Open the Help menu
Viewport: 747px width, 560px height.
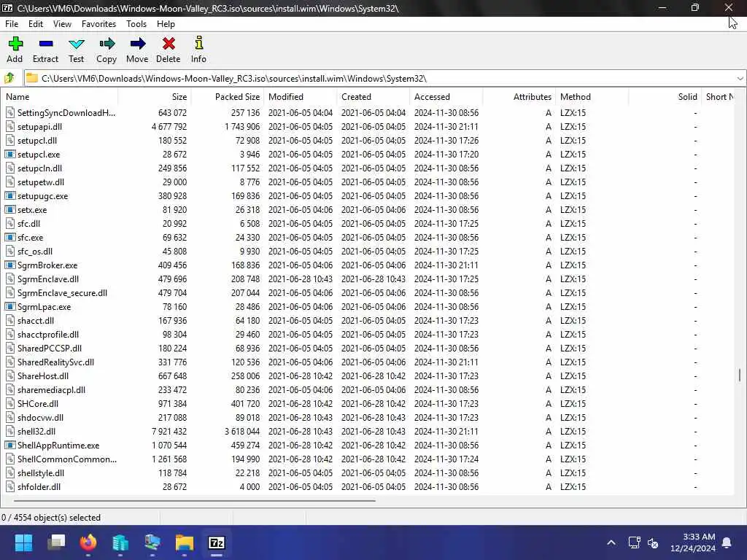166,24
